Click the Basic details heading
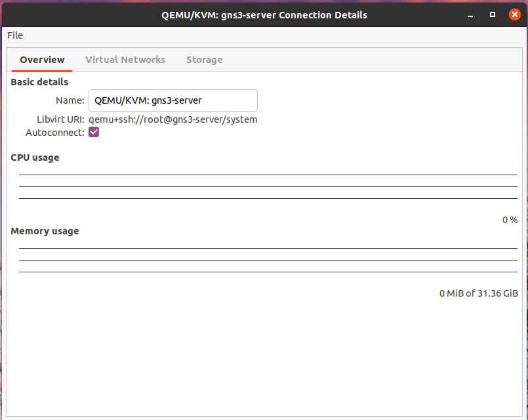The height and width of the screenshot is (420, 528). pos(39,82)
